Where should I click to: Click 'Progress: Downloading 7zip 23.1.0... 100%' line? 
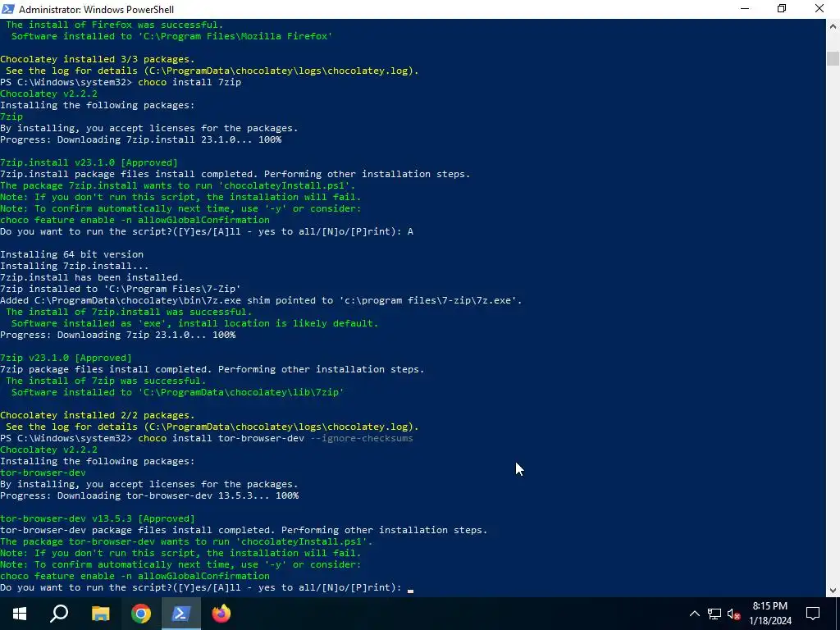point(118,335)
